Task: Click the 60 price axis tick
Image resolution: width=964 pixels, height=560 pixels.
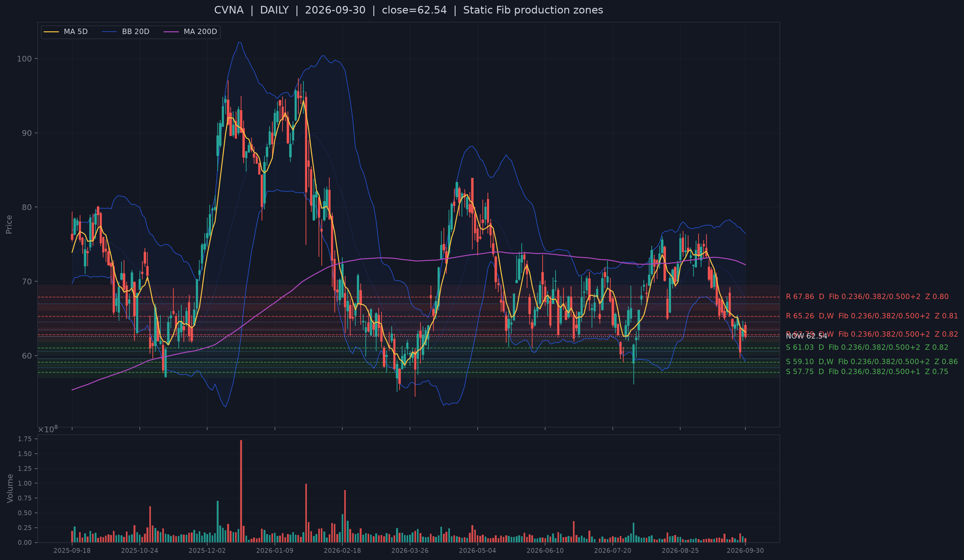Action: [x=27, y=356]
